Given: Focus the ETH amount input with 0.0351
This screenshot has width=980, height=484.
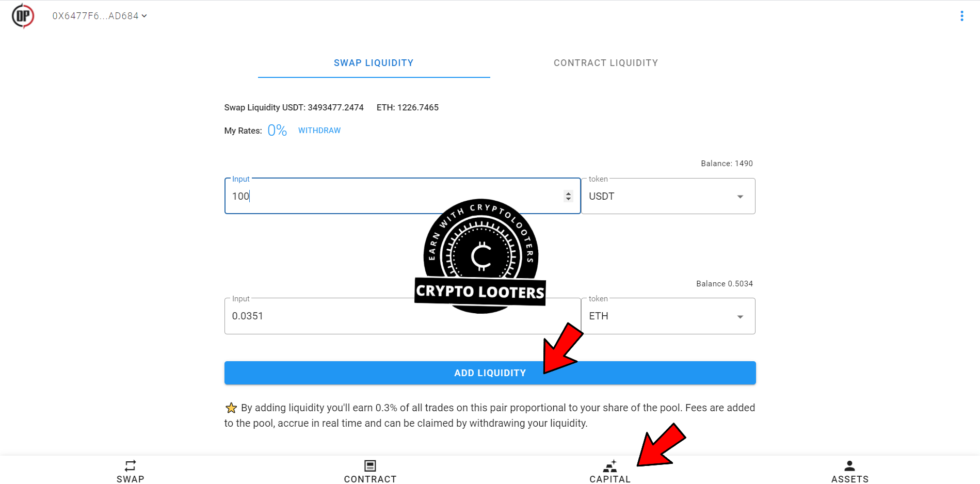Looking at the screenshot, I should coord(403,316).
